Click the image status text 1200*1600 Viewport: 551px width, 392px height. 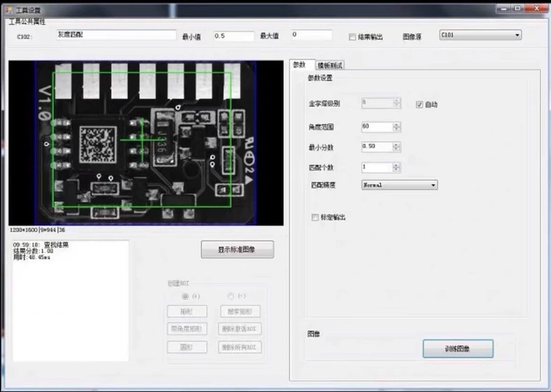(x=24, y=230)
